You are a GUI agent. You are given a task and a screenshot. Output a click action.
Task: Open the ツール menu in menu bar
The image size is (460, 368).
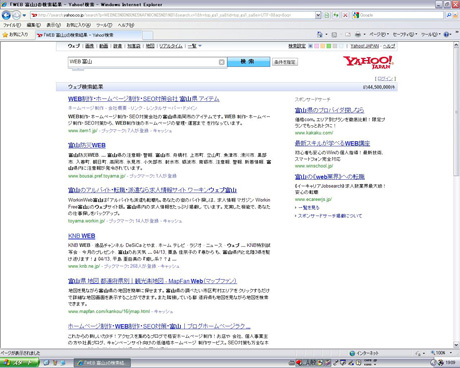tap(104, 25)
